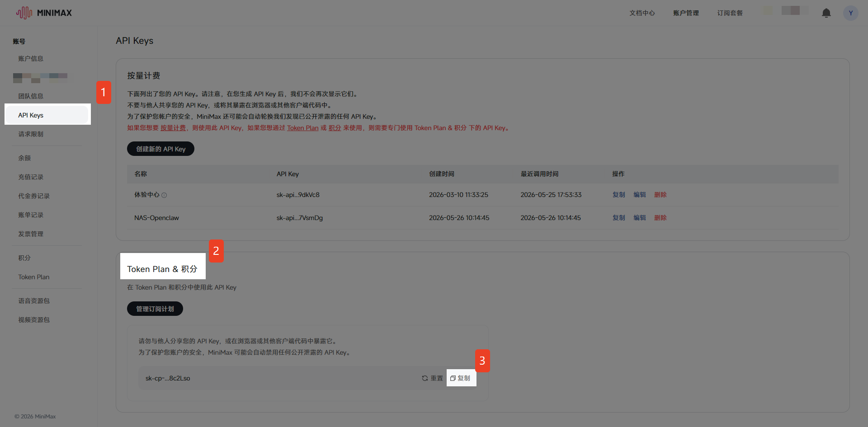Follow the 按量计费 link in the red notice
This screenshot has height=427, width=868.
point(173,128)
